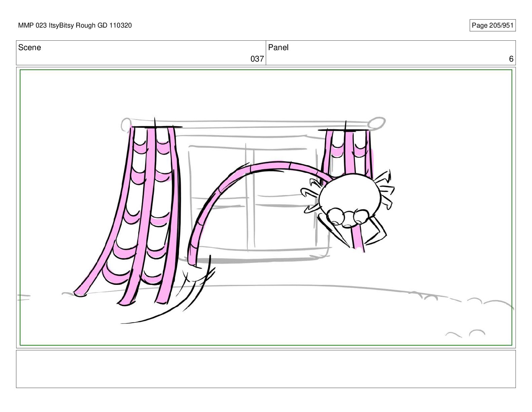Click the empty notes box below the panel

[266, 369]
